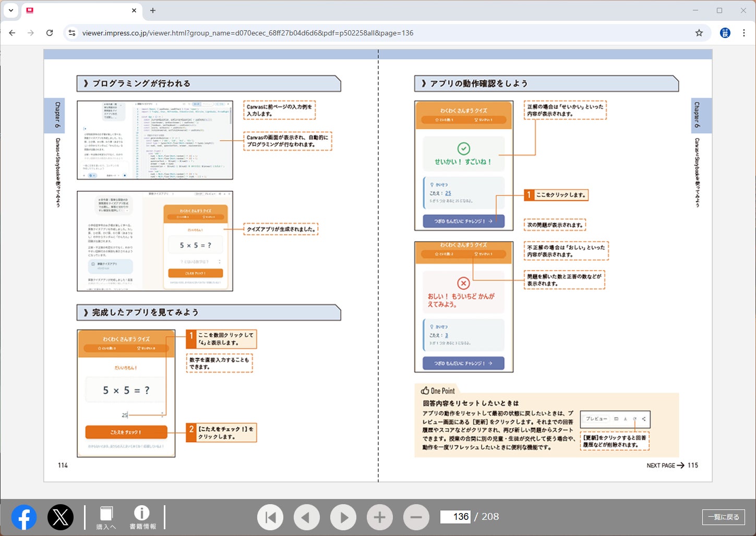The width and height of the screenshot is (756, 536).
Task: Click the 5 × 5 = ? app screenshot
Action: pos(126,394)
